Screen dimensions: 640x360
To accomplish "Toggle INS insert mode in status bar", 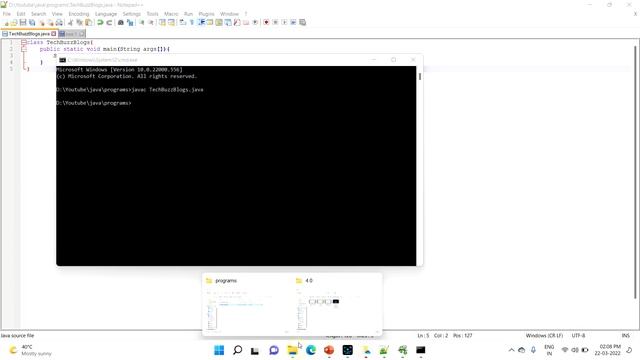I will (625, 336).
